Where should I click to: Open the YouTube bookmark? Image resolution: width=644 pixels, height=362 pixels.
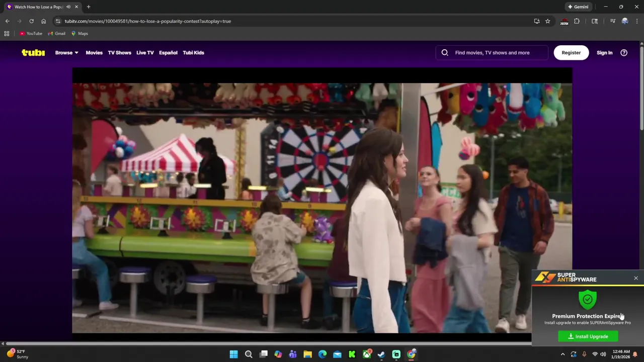pos(31,33)
